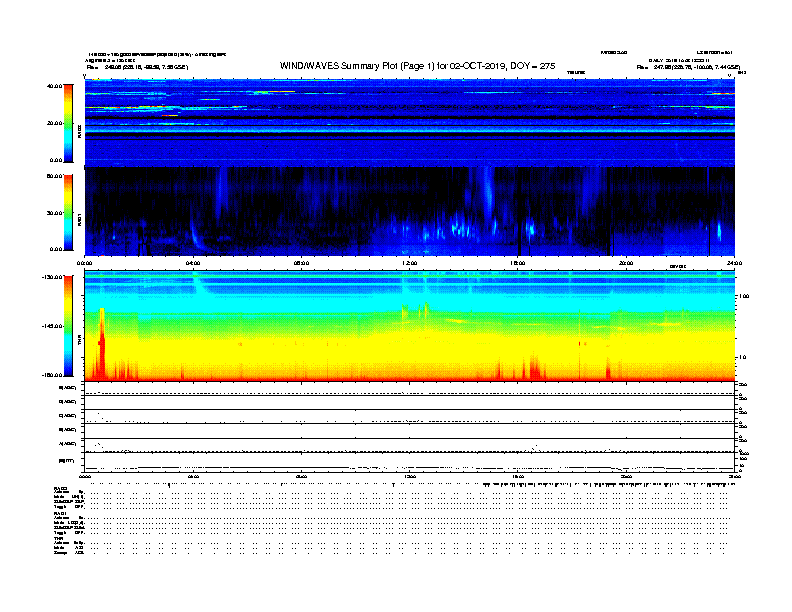The height and width of the screenshot is (612, 792).
Task: Click the 40.00 label on RAD2 color bar
Action: [54, 86]
